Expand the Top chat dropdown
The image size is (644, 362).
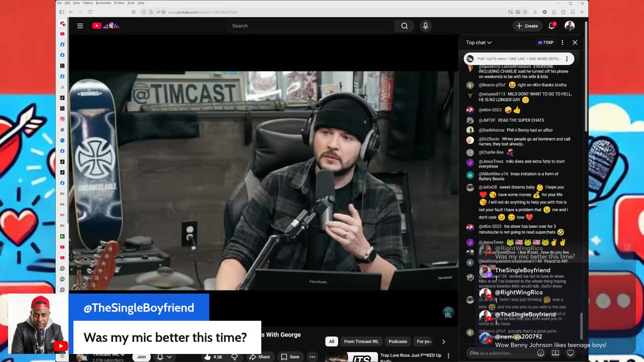(478, 43)
